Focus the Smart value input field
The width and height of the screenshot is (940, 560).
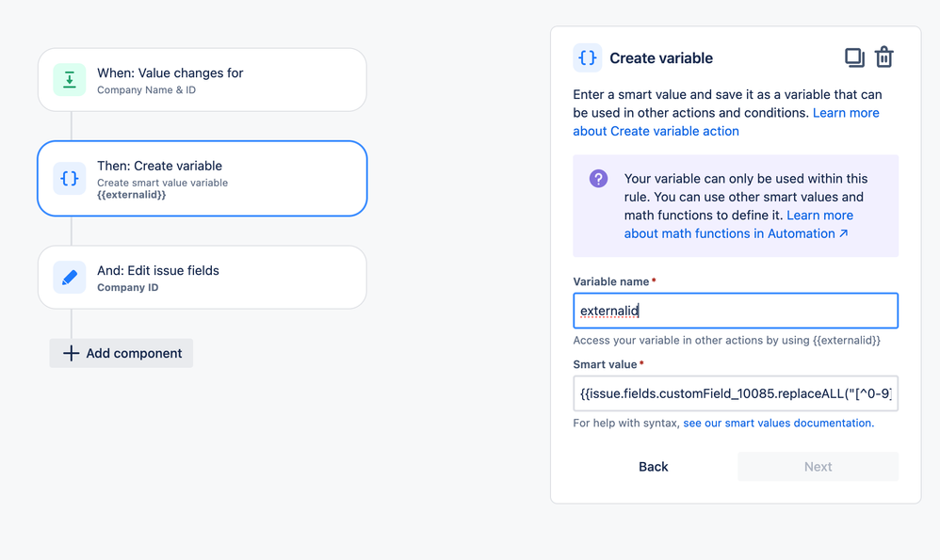pos(736,393)
